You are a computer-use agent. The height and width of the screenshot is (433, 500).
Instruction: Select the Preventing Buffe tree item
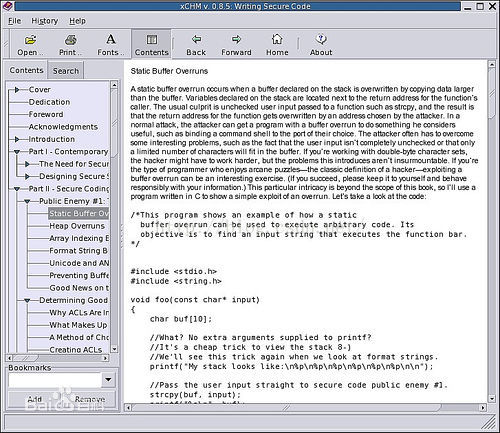(x=79, y=275)
